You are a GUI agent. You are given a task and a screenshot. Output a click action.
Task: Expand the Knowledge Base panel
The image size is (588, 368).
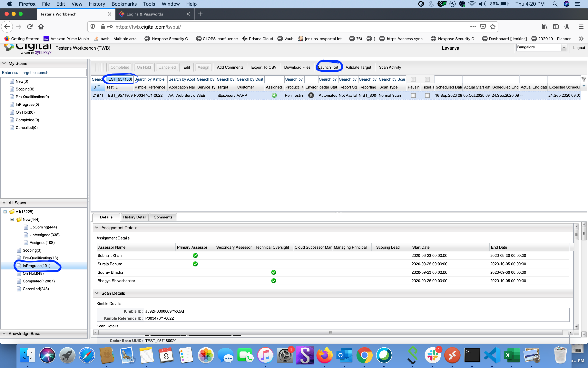coord(4,333)
